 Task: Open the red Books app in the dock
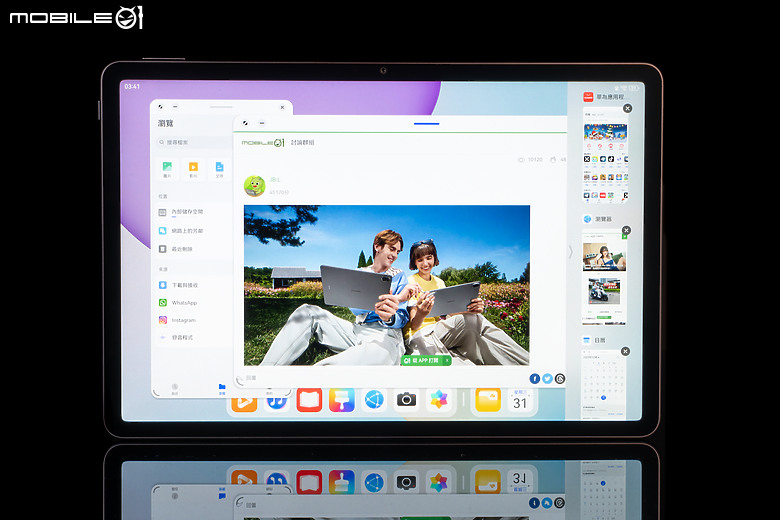click(309, 400)
